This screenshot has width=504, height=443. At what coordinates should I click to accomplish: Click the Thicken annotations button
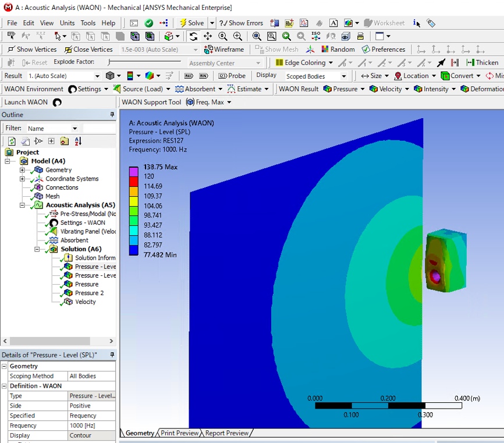[x=482, y=63]
